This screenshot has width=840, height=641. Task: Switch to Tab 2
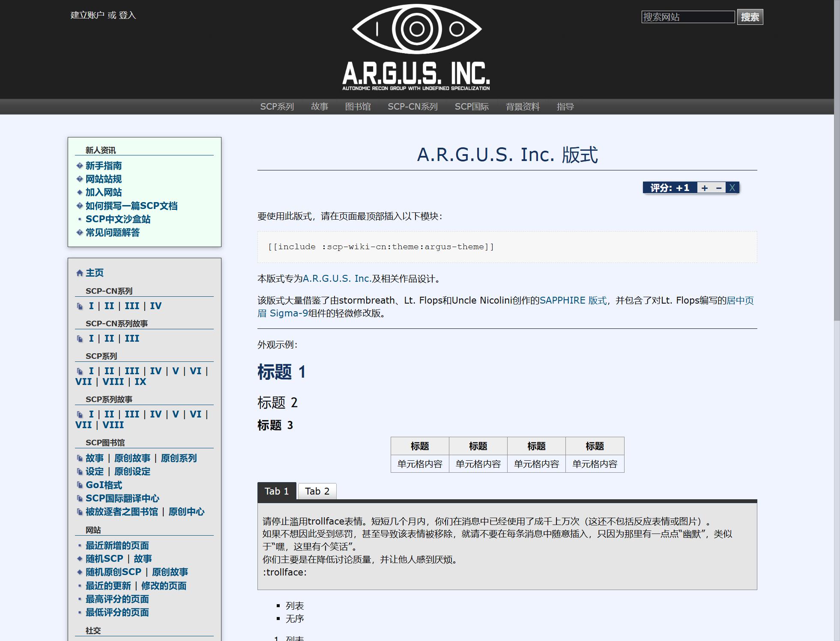point(317,491)
